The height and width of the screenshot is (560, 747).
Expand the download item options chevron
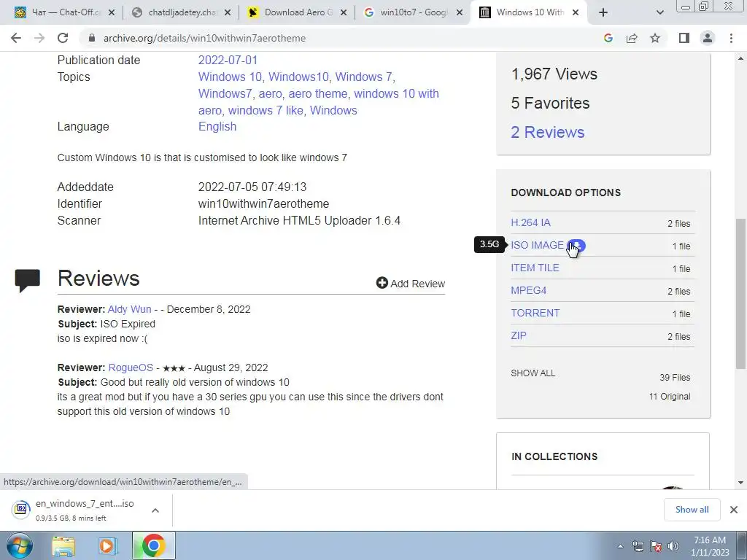tap(155, 510)
